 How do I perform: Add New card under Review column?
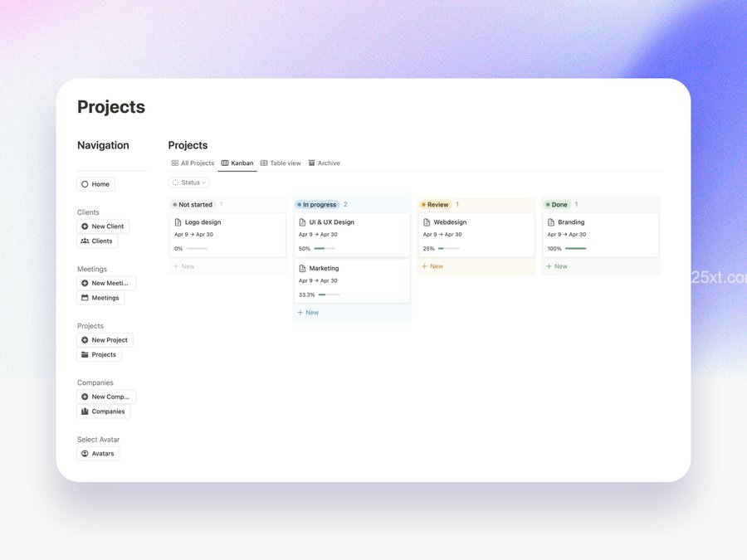(x=432, y=266)
